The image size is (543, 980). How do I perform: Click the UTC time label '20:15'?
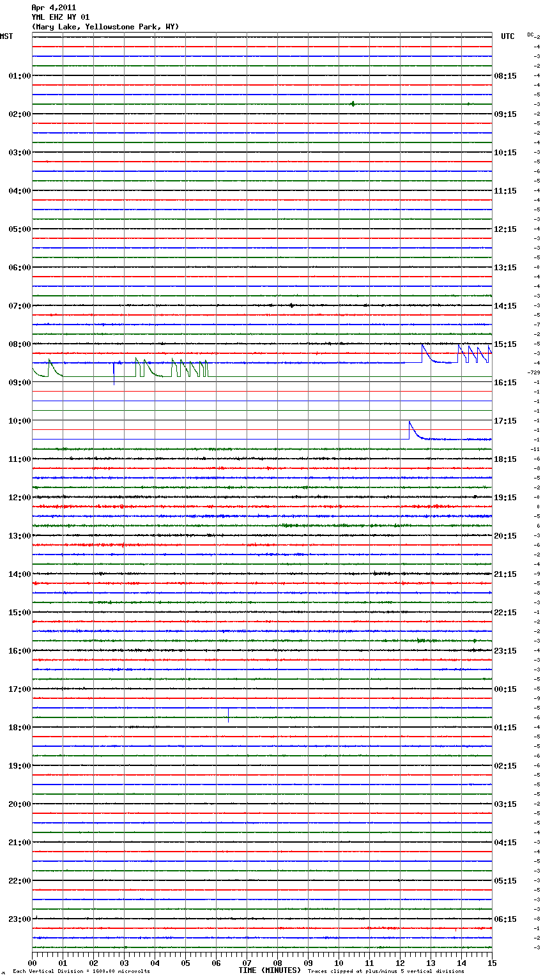(x=505, y=536)
